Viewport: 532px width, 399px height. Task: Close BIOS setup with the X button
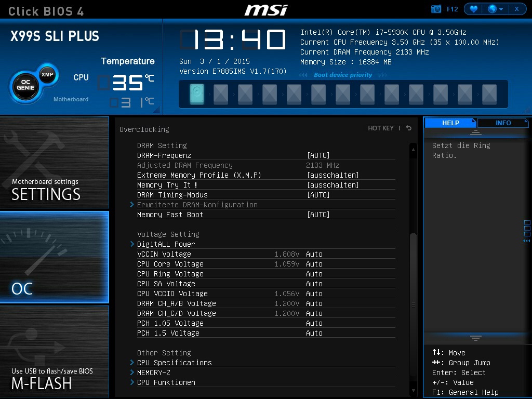pos(517,9)
